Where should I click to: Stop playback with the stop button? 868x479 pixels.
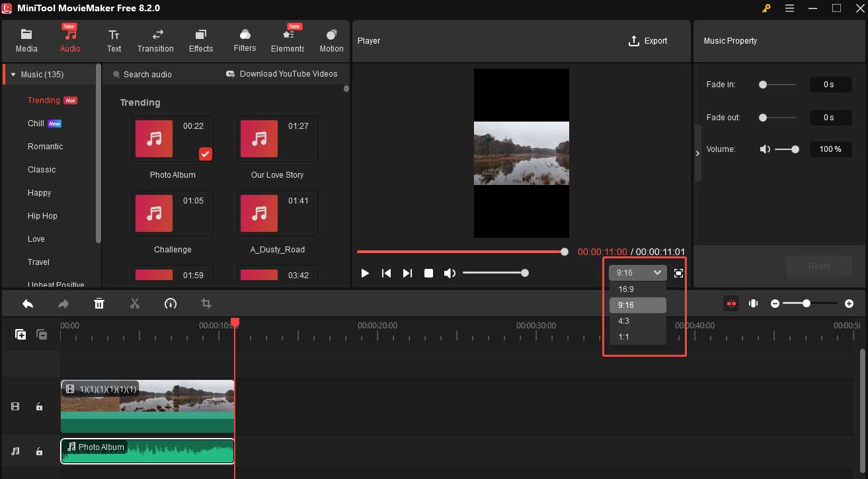click(x=428, y=273)
